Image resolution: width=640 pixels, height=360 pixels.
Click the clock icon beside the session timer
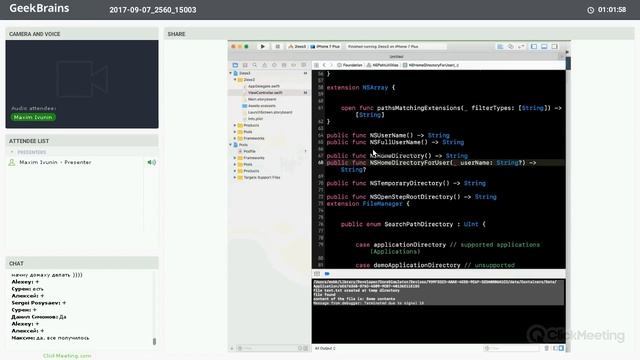pyautogui.click(x=591, y=10)
